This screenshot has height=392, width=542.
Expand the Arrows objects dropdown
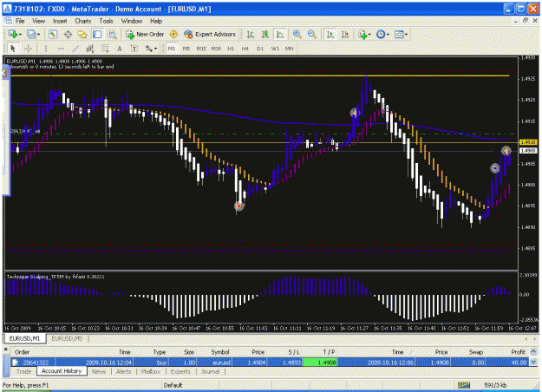point(155,49)
